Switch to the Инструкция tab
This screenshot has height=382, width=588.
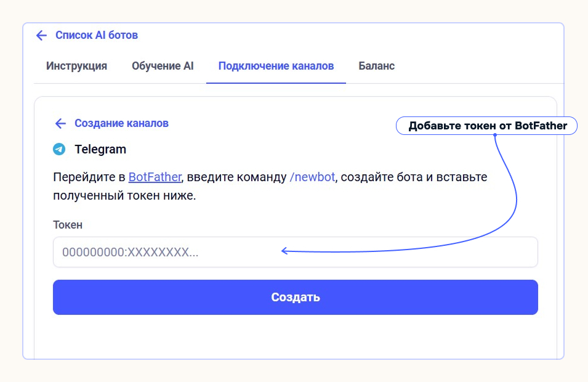click(x=76, y=66)
